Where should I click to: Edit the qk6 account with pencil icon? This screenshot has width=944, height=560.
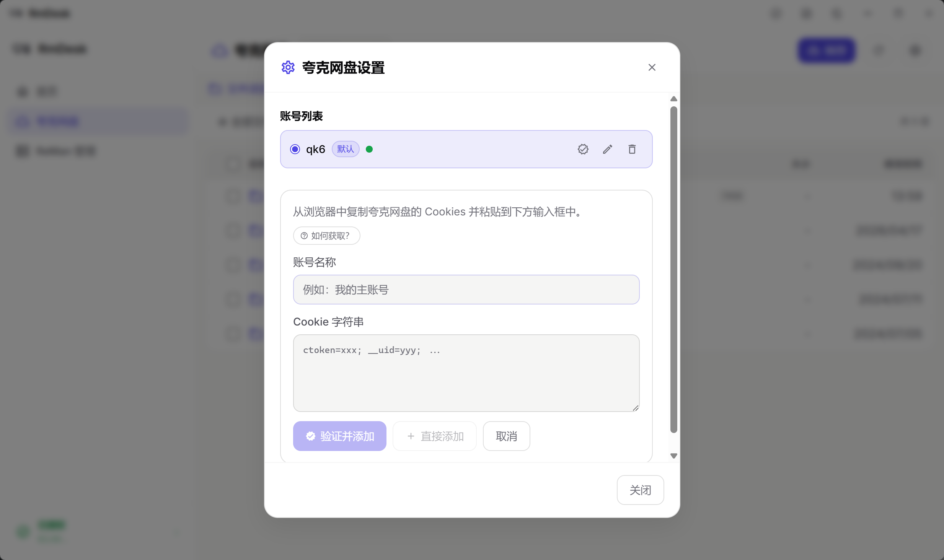608,149
